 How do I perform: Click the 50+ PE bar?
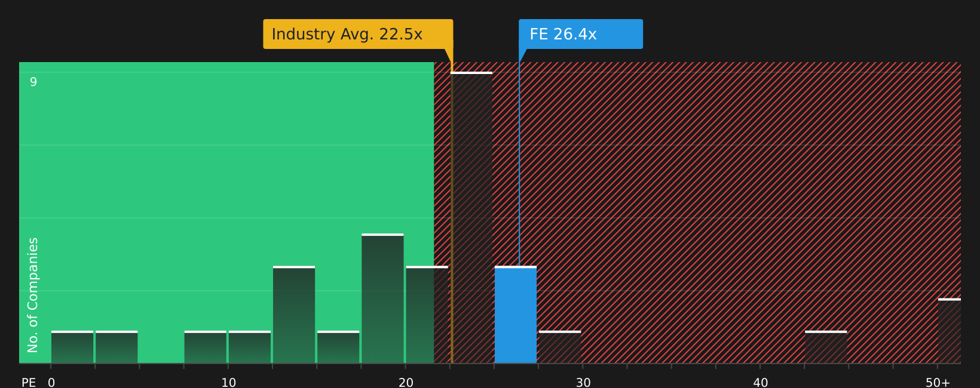tap(950, 331)
